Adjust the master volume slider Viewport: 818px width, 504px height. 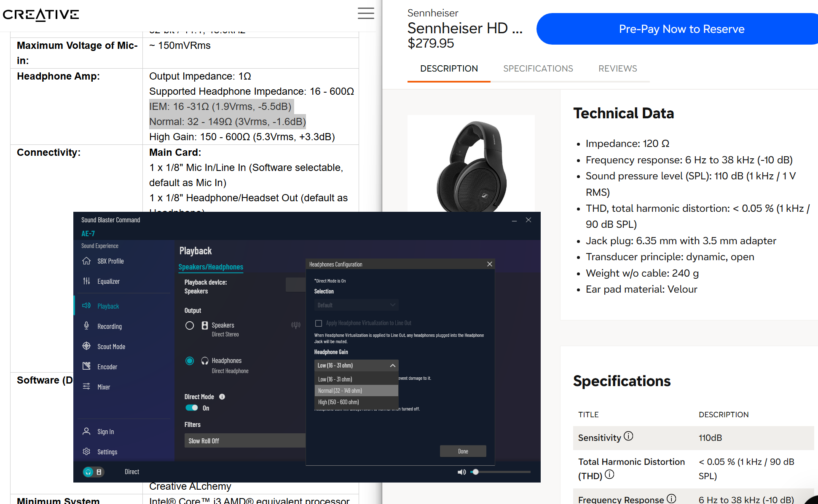475,472
